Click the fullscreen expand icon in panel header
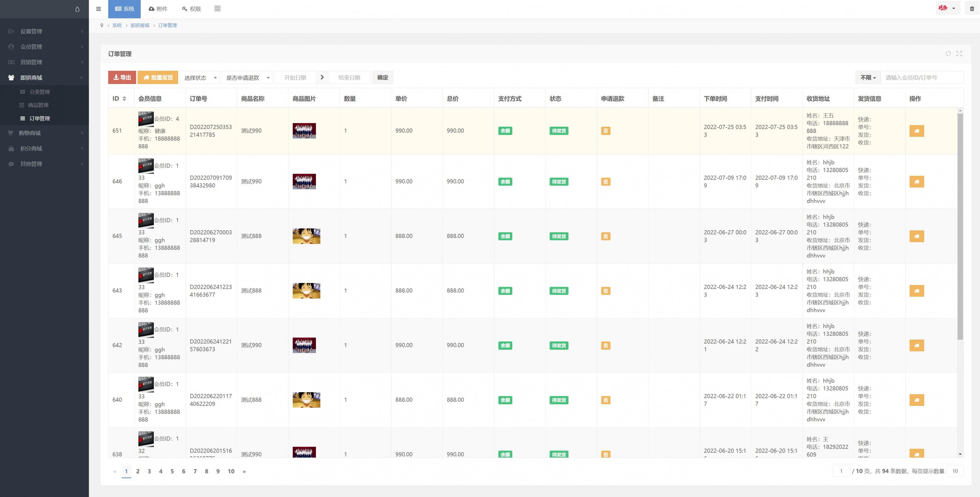 (x=959, y=54)
